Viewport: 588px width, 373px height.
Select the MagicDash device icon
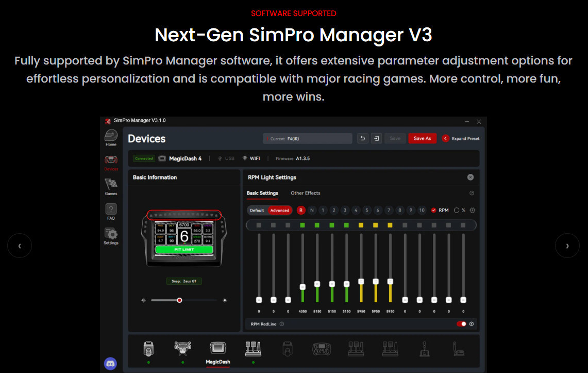(x=218, y=348)
